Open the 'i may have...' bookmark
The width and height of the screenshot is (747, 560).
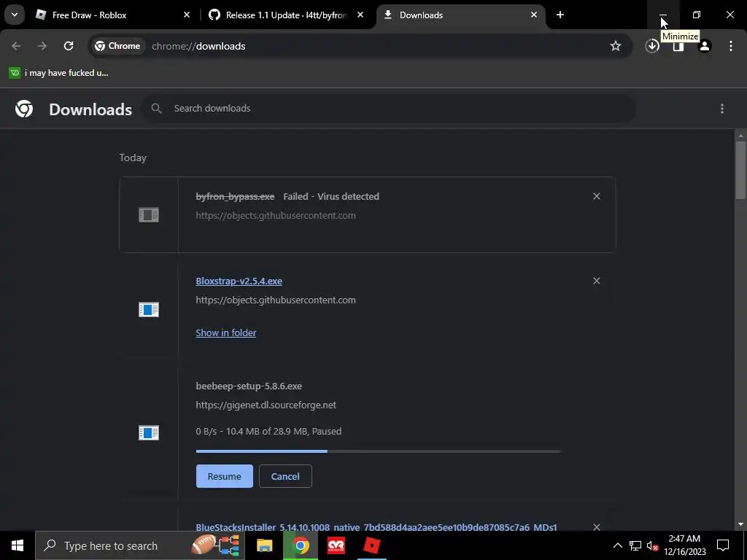click(x=58, y=73)
